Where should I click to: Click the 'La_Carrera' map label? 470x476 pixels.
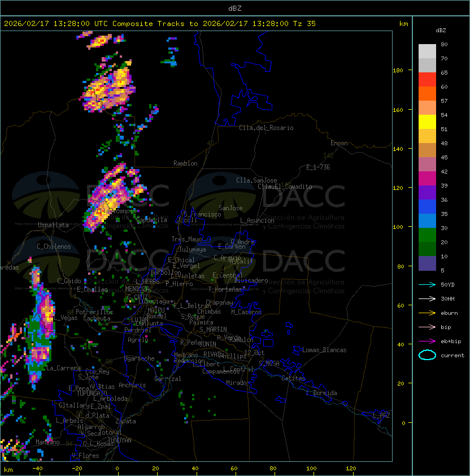[63, 368]
